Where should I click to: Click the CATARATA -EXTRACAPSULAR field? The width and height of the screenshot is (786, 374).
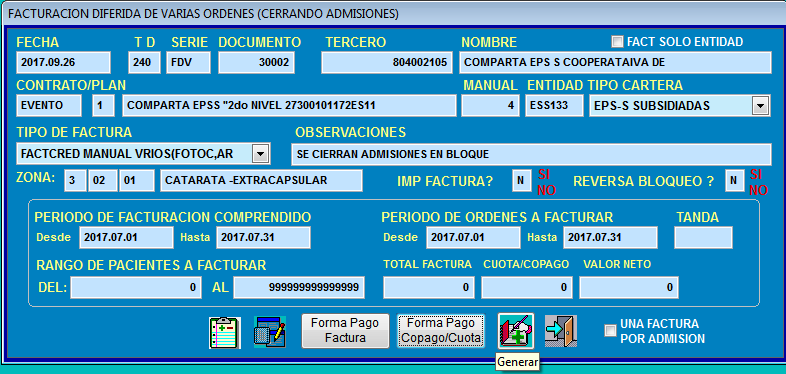point(261,180)
